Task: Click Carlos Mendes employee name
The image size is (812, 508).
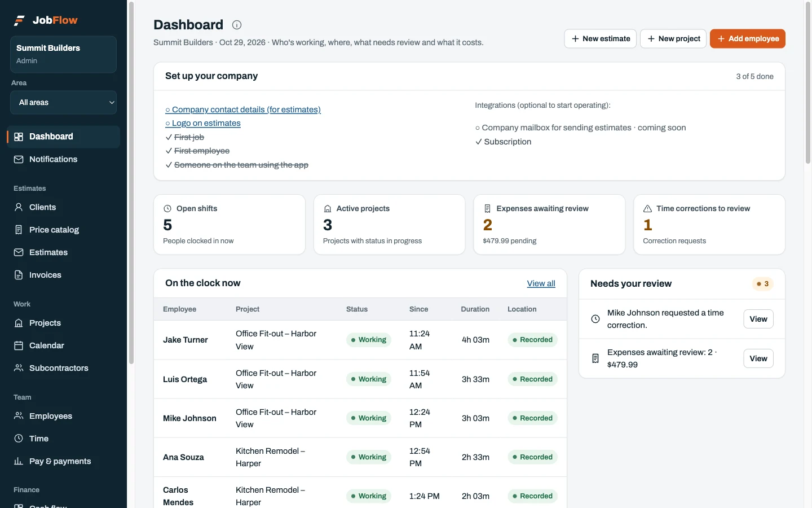Action: [x=178, y=496]
